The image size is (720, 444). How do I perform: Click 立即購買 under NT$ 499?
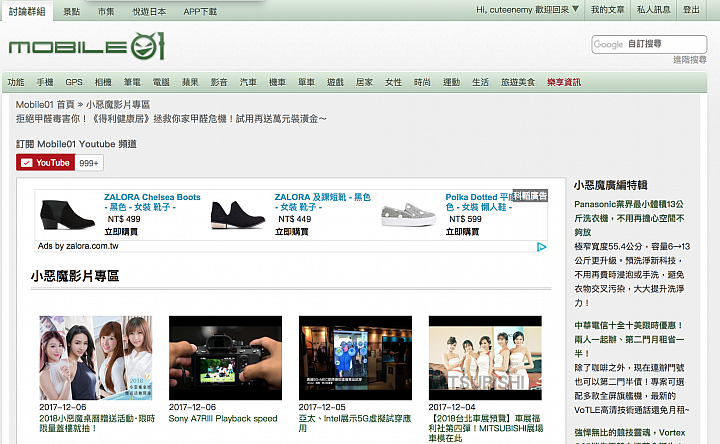121,232
